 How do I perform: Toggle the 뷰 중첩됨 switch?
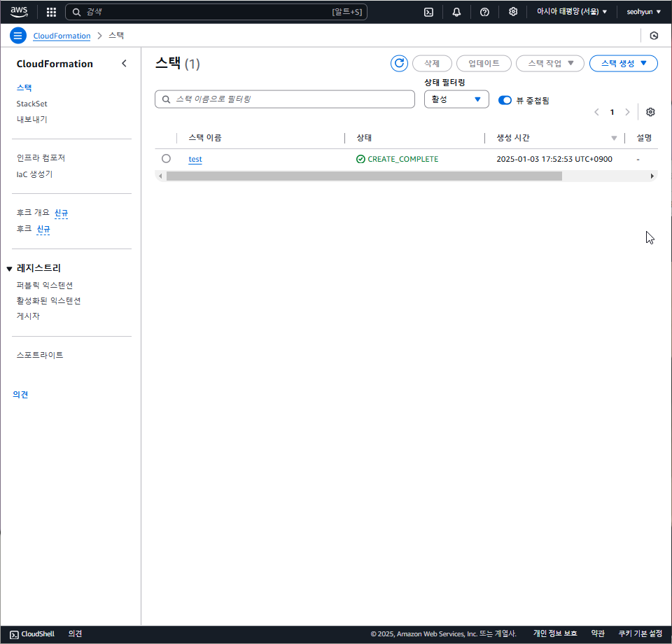[505, 100]
